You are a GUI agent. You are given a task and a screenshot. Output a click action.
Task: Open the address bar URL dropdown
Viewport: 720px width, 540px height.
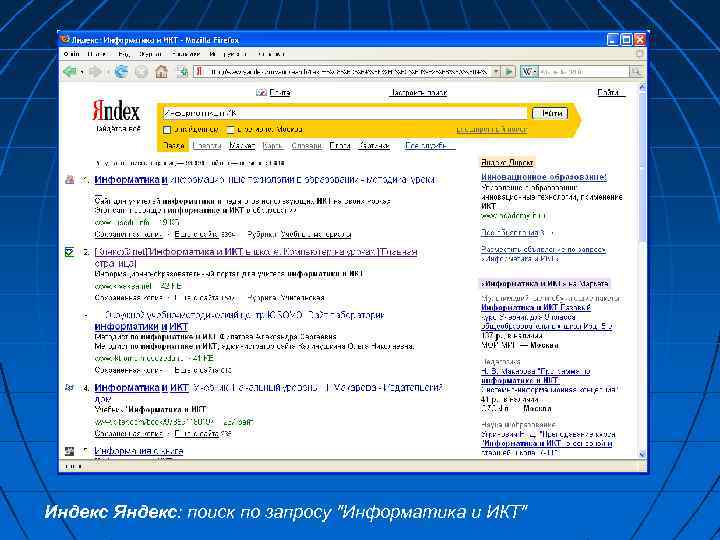495,72
